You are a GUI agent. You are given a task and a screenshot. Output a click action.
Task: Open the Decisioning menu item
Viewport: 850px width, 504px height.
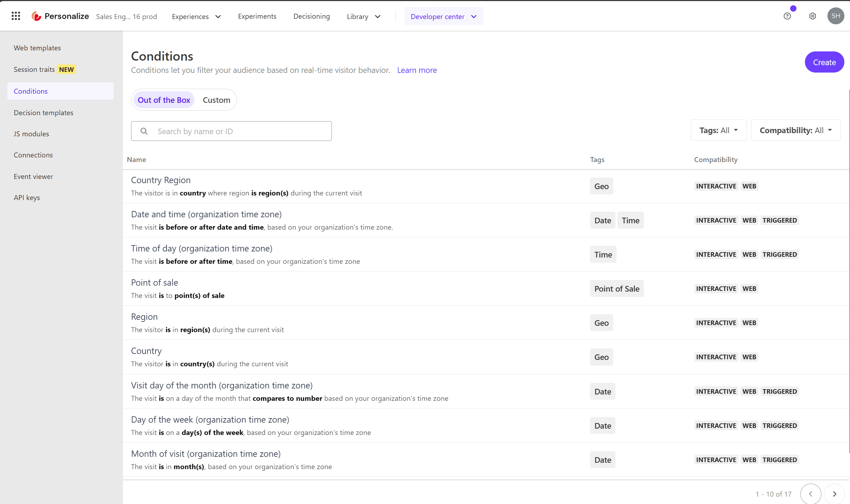pos(311,17)
